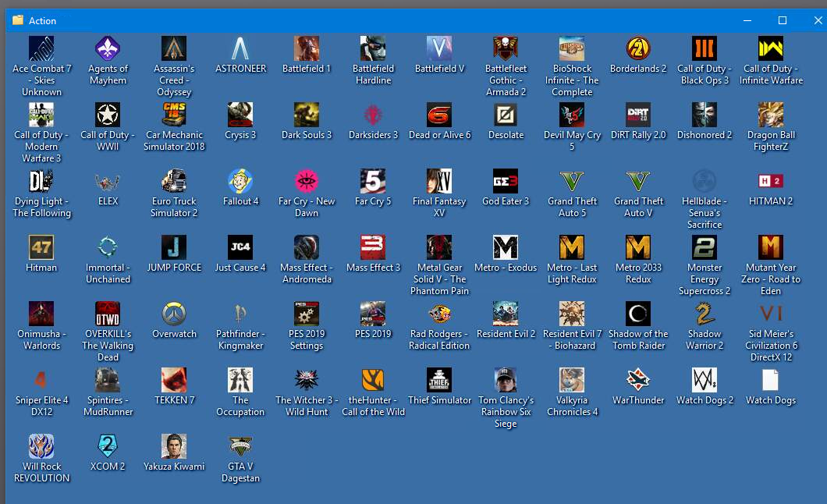Select the Call of Duty WWII icon

tap(108, 115)
